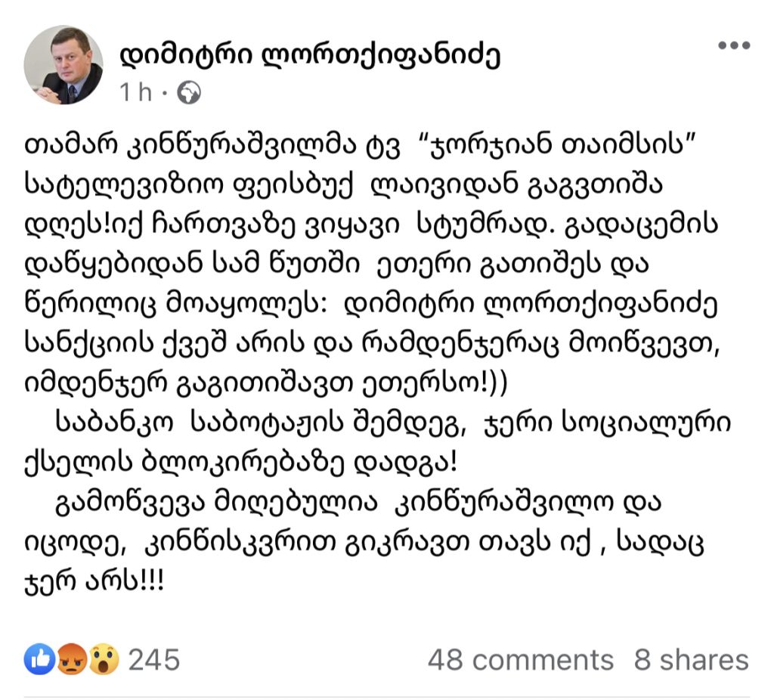This screenshot has height=700, width=774.
Task: Click the last line ჯერ არს!!!
Action: tap(94, 581)
